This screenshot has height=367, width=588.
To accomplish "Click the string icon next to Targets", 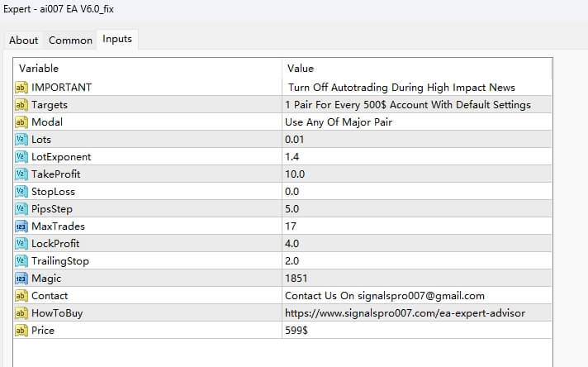I will [21, 105].
